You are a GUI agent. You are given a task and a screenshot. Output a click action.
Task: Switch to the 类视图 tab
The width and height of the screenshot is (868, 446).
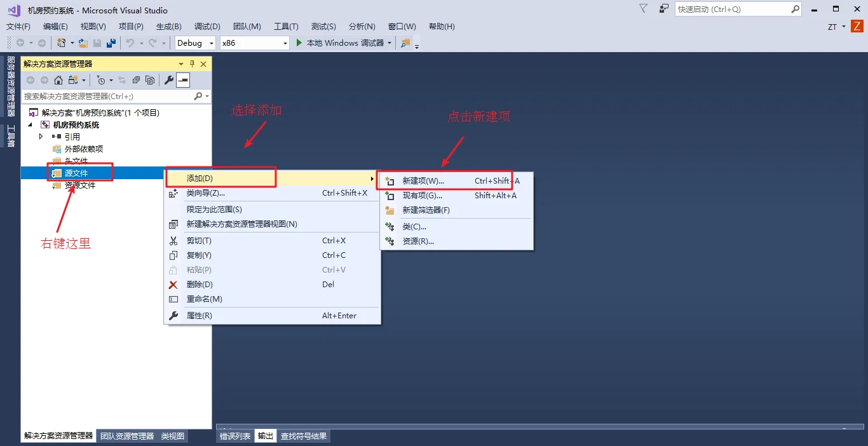click(173, 436)
